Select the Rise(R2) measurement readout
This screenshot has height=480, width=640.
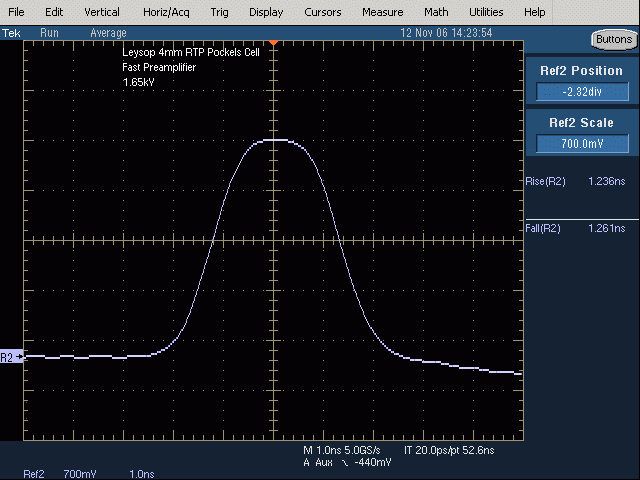point(576,181)
